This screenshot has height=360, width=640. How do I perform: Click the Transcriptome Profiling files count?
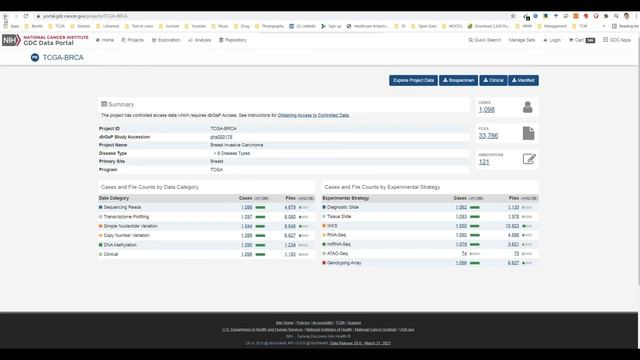click(290, 217)
